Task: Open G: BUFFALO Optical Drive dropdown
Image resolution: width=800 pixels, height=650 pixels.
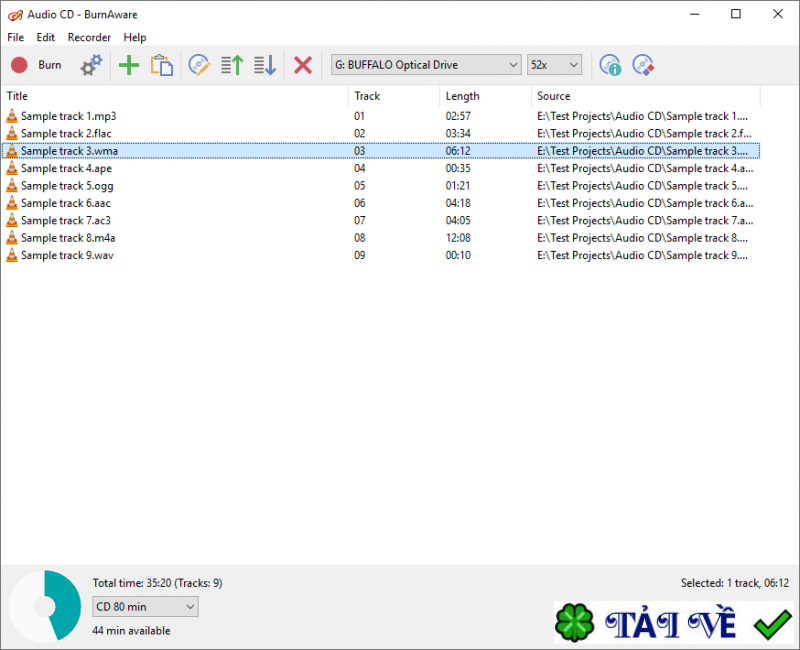Action: [426, 65]
